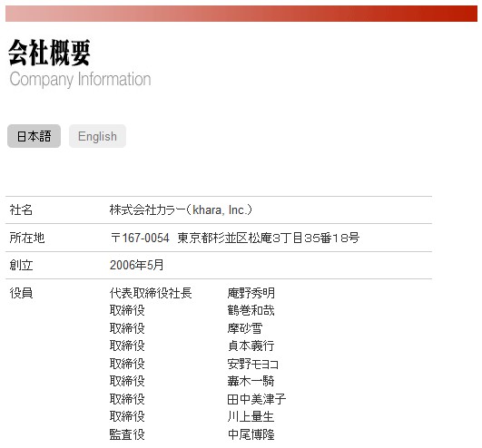Click the 創立 row label
Viewport: 482px width, 448px height.
coord(21,265)
